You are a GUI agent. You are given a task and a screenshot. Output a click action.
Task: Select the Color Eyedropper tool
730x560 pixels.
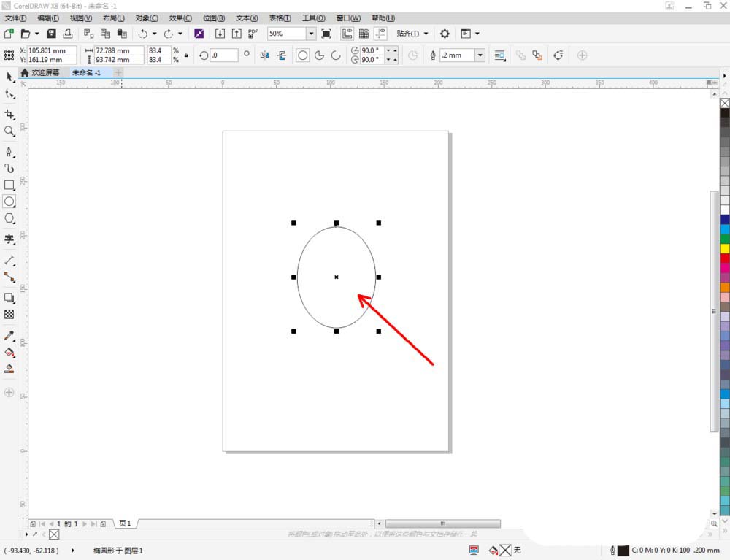(x=9, y=335)
